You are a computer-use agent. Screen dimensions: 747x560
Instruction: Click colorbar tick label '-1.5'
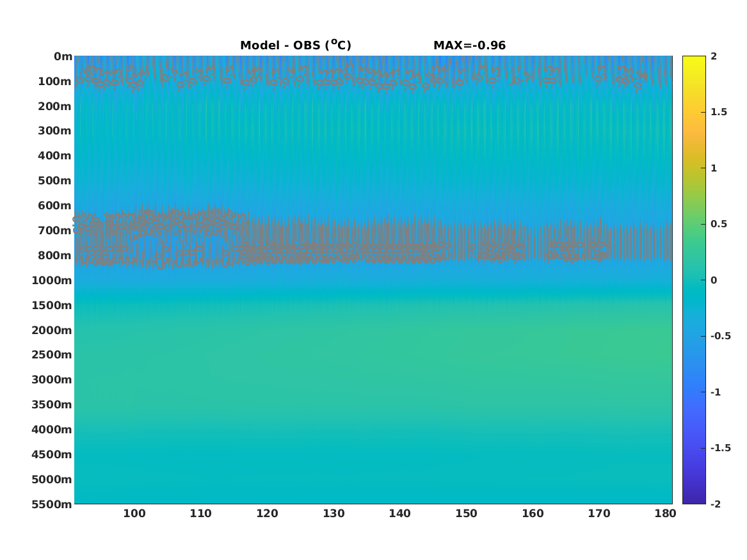point(720,447)
